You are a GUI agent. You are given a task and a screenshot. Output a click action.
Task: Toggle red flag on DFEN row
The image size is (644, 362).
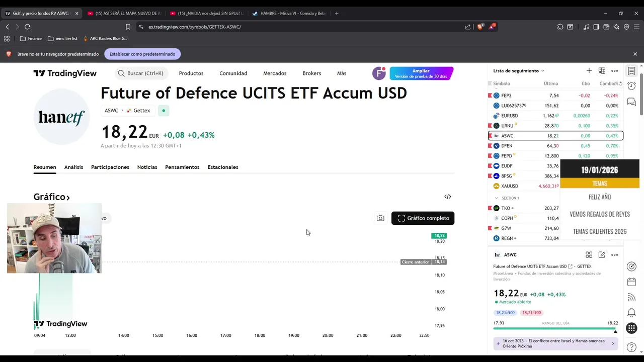pos(490,146)
